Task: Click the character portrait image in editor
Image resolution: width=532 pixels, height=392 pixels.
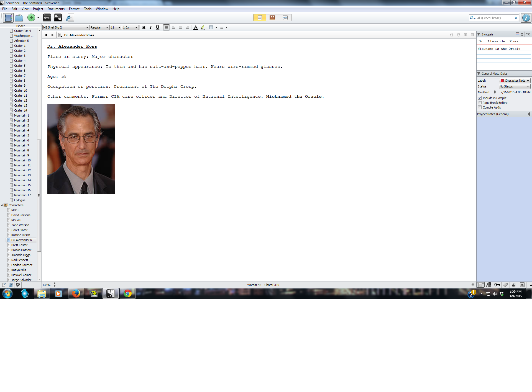Action: coord(81,149)
